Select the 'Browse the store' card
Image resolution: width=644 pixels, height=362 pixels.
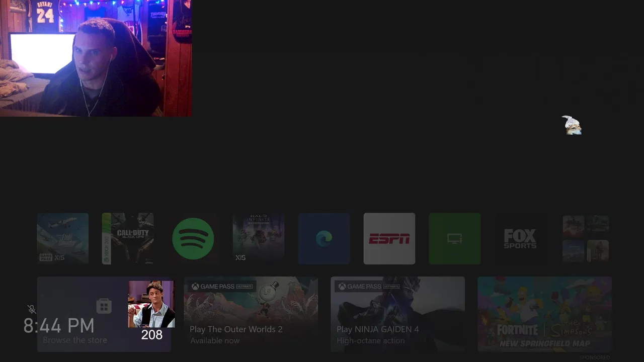(104, 314)
